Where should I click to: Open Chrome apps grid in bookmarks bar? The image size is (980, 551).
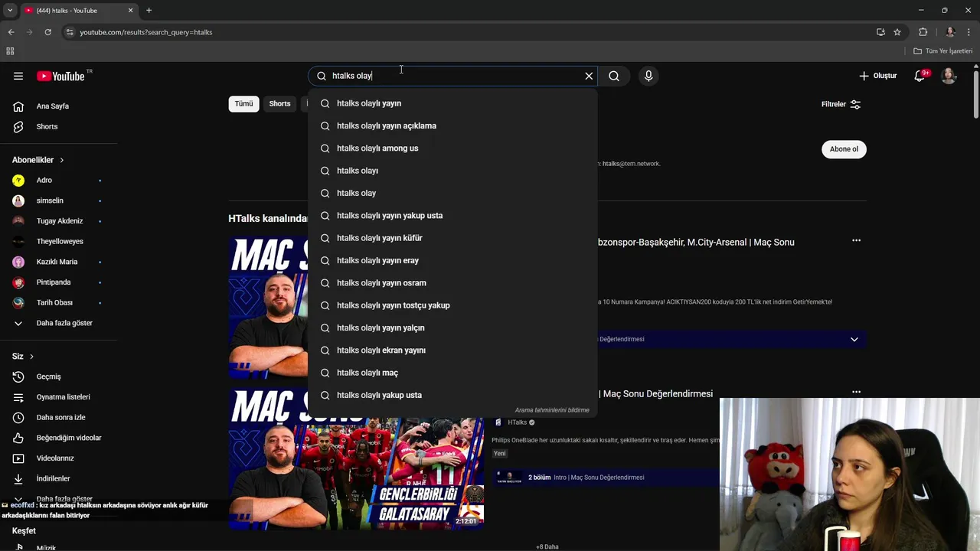[10, 51]
